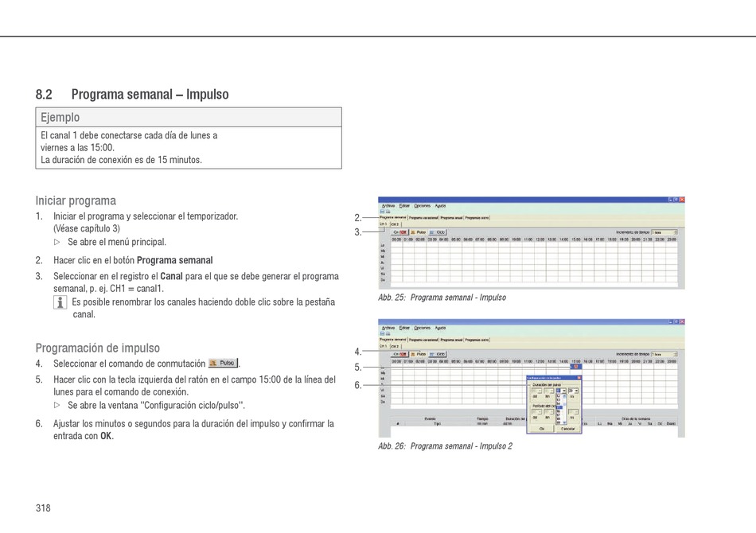Select the CH 2 channel tab in Abb. 25
Screen dimensions: 756x533
pyautogui.click(x=396, y=224)
